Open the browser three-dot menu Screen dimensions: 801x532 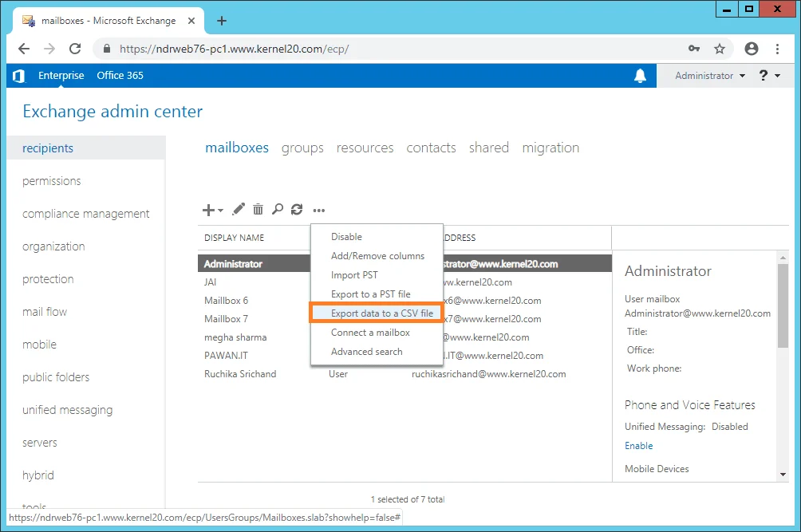point(778,49)
